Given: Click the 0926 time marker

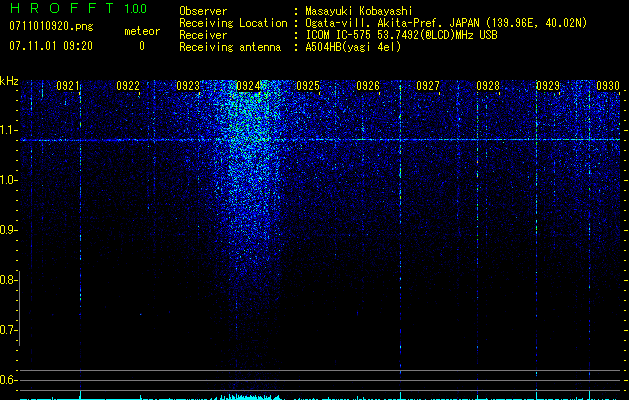Looking at the screenshot, I should pyautogui.click(x=368, y=86).
